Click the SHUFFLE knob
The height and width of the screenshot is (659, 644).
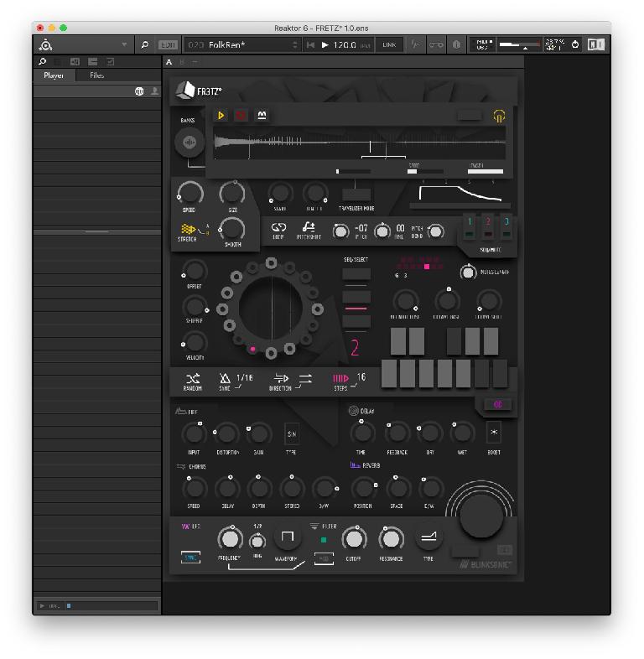[x=195, y=306]
